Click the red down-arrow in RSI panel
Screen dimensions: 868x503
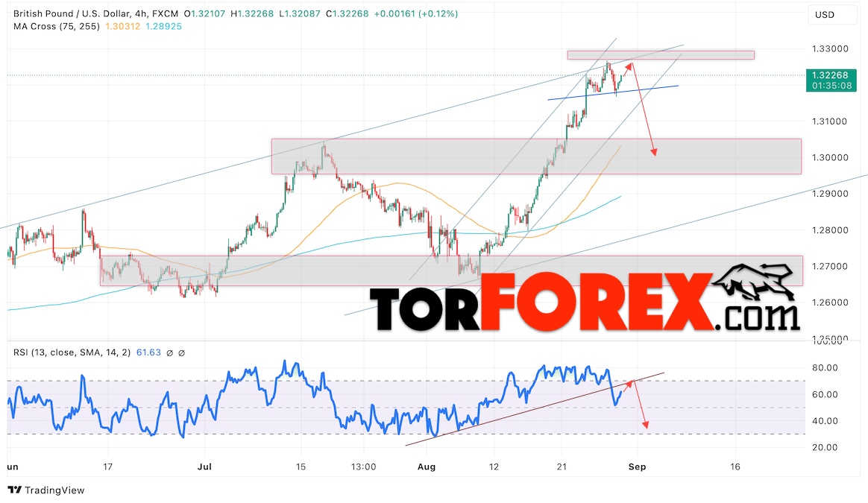coord(640,405)
